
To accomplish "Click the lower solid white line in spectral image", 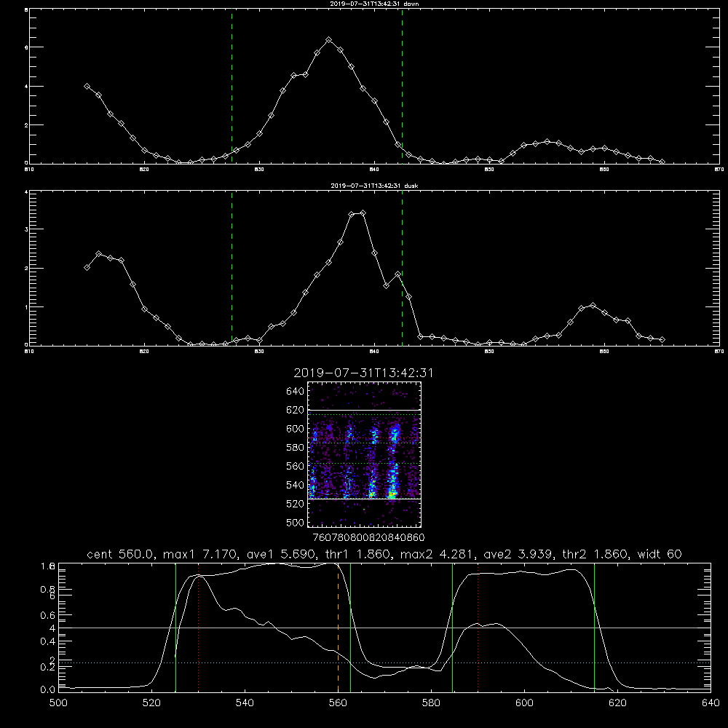I will [364, 499].
